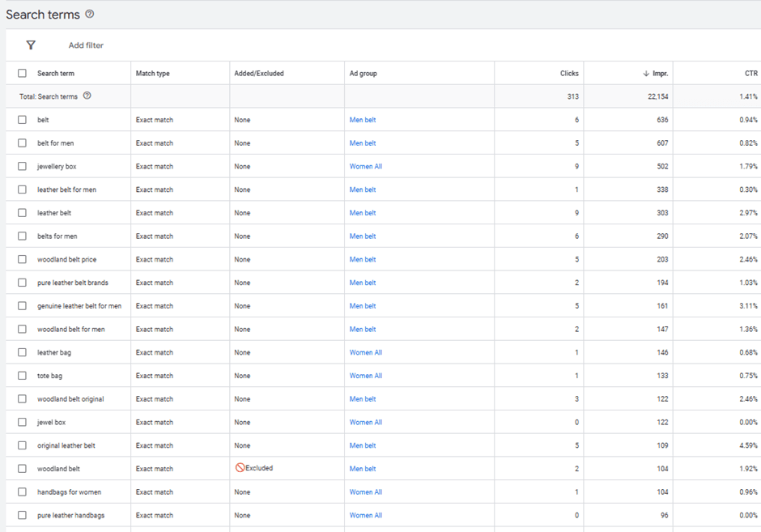
Task: Sort table by CTR column header
Action: click(750, 74)
